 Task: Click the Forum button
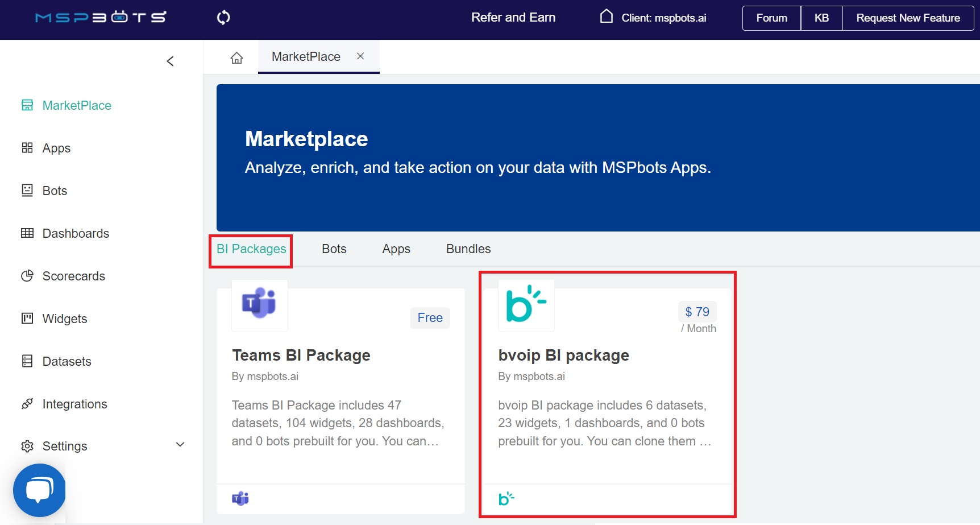tap(771, 18)
